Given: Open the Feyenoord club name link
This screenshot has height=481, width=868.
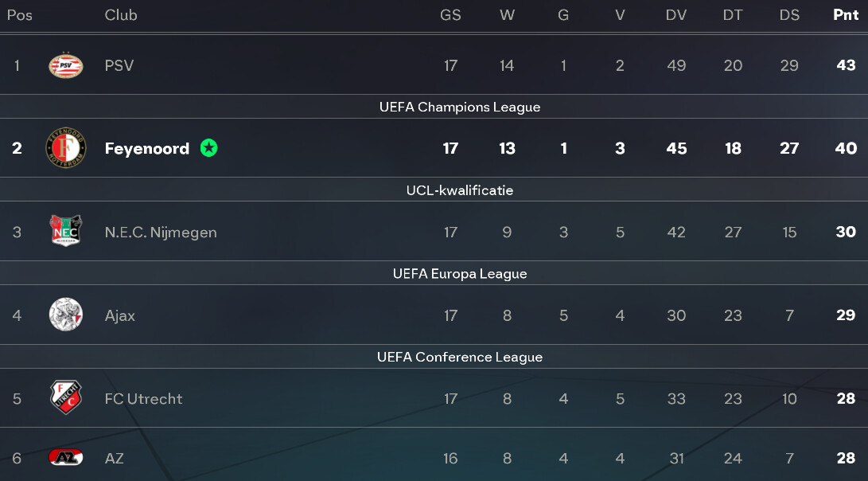Looking at the screenshot, I should [147, 149].
